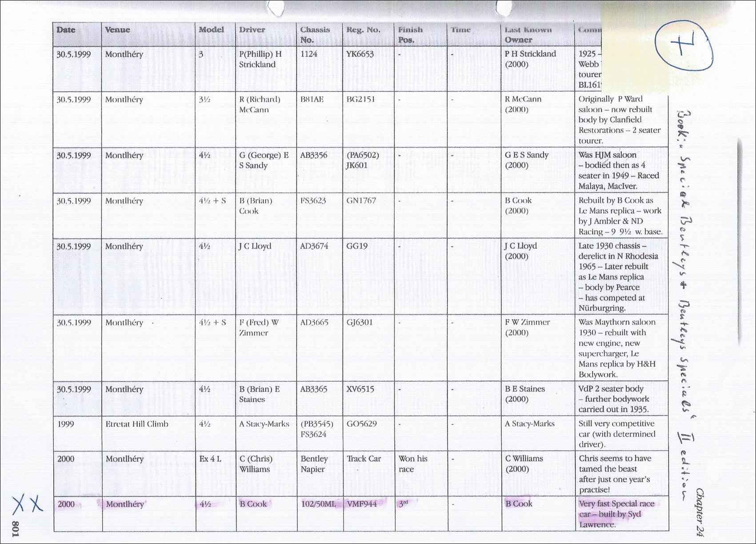Viewport: 756px width, 544px height.
Task: Click the Chassis No. column header
Action: (x=315, y=35)
